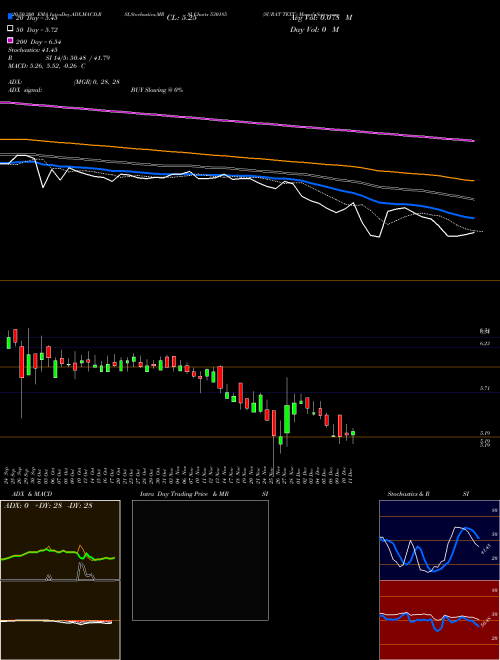
Task: Click the blue 20 Day legend swatch
Action: click(x=10, y=16)
